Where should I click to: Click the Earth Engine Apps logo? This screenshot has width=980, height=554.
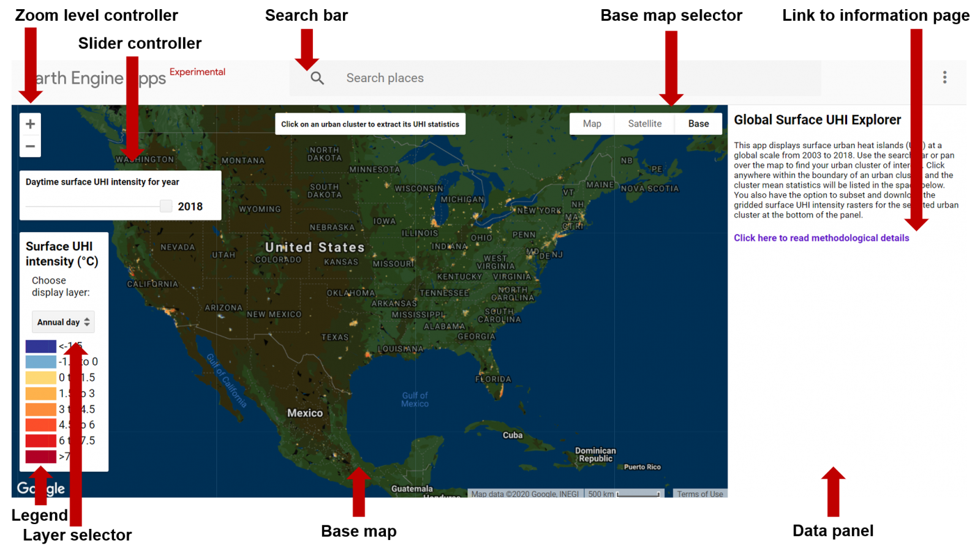point(98,78)
